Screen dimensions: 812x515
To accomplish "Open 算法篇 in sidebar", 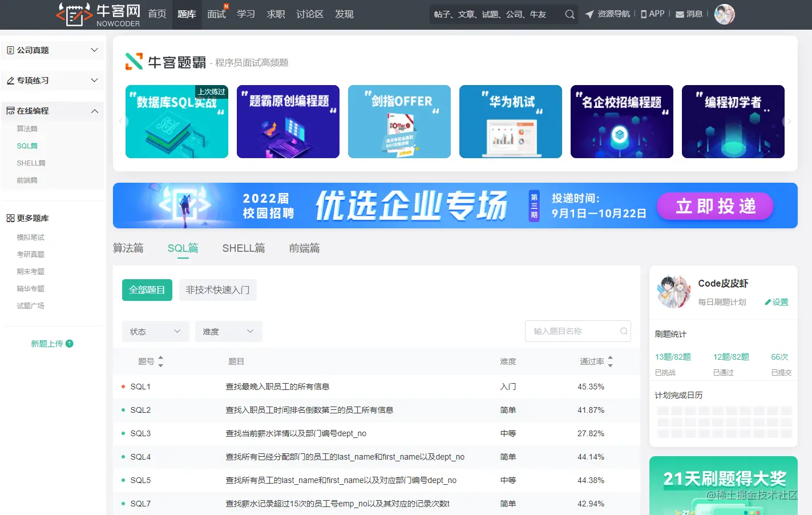I will click(27, 129).
